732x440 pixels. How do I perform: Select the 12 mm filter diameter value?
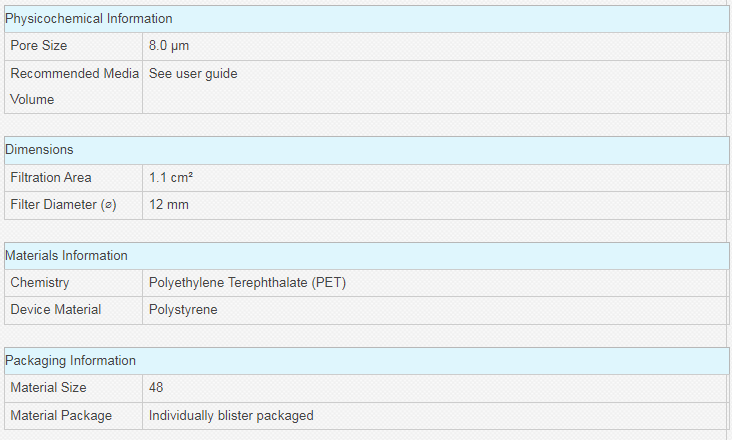[169, 205]
